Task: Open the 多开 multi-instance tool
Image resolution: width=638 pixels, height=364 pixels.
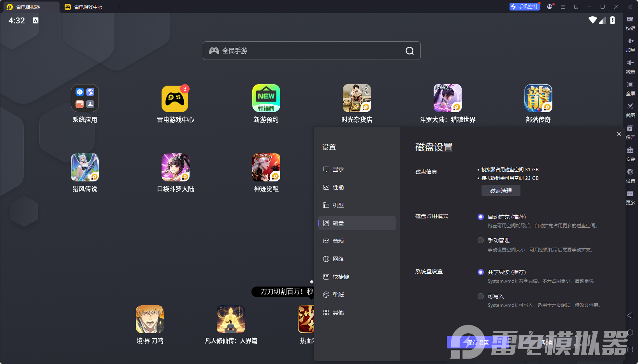Action: pos(630,132)
